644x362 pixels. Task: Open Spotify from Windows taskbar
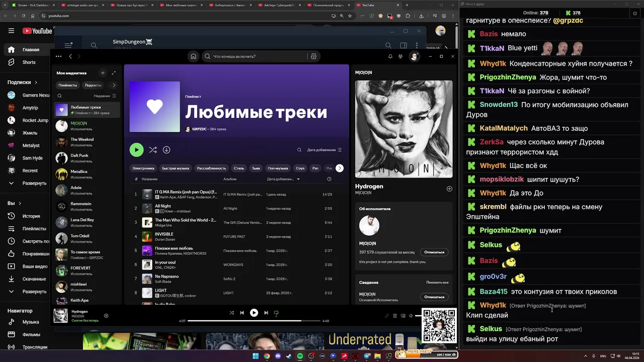pyautogui.click(x=300, y=356)
